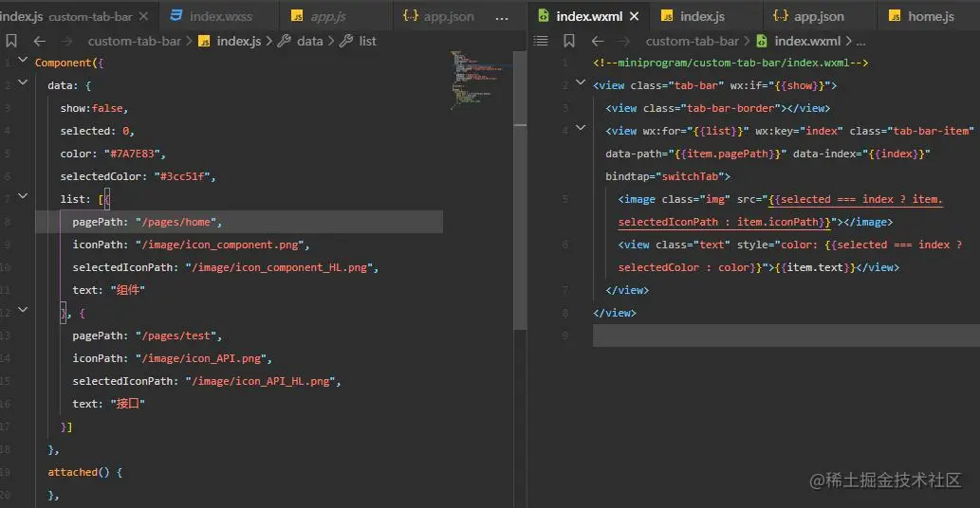Toggle bookmark icon in right editor toolbar
The image size is (980, 508).
pos(569,41)
